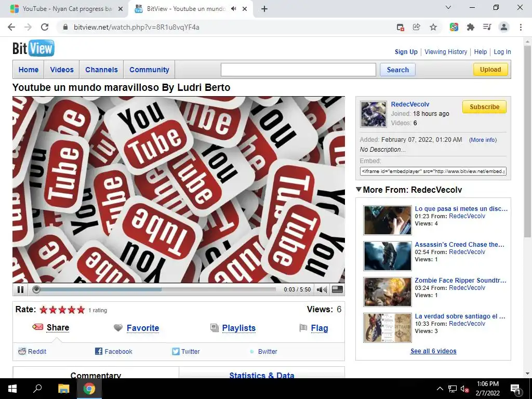This screenshot has height=399, width=532.
Task: Collapse More From: RedecVecolv section
Action: click(358, 189)
